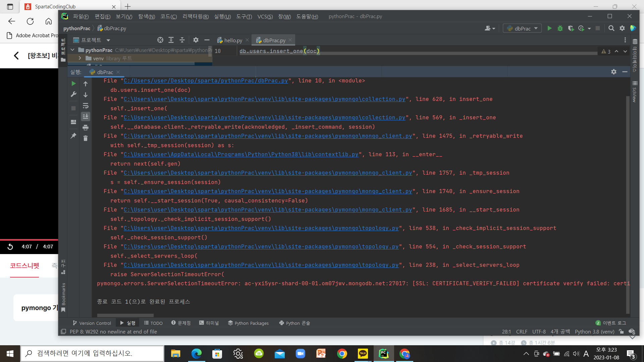This screenshot has width=644, height=362.
Task: Start debugging with the bug icon
Action: (560, 28)
